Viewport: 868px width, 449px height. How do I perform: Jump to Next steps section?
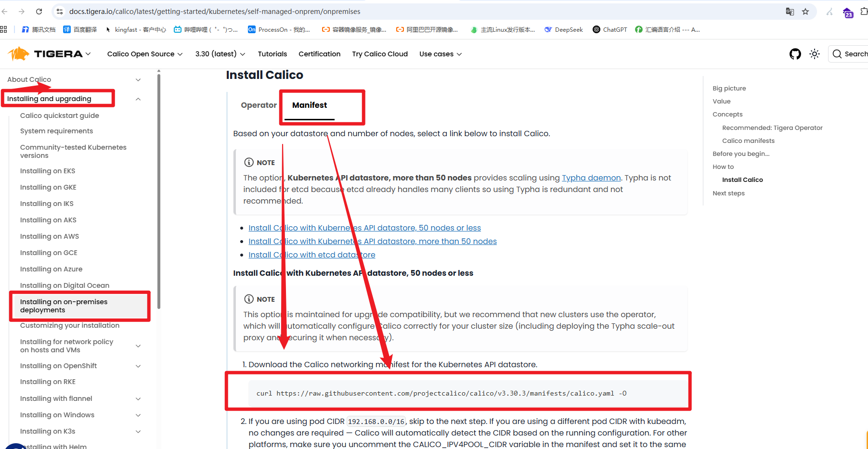point(728,193)
